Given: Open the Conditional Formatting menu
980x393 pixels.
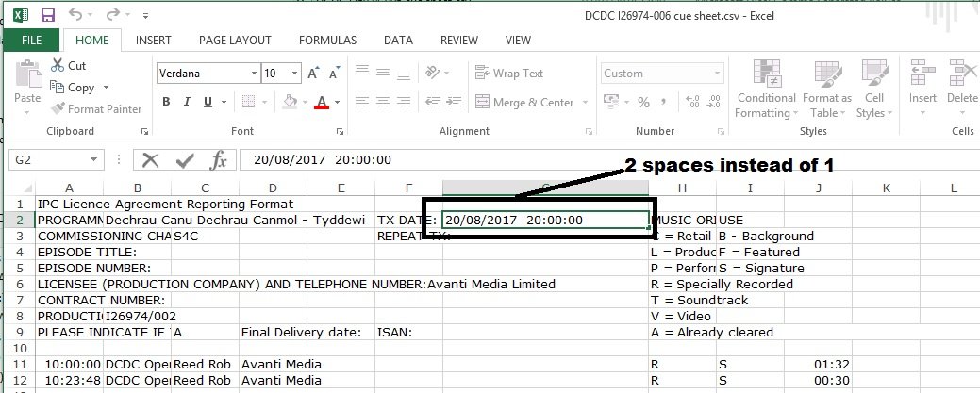Looking at the screenshot, I should [x=766, y=90].
